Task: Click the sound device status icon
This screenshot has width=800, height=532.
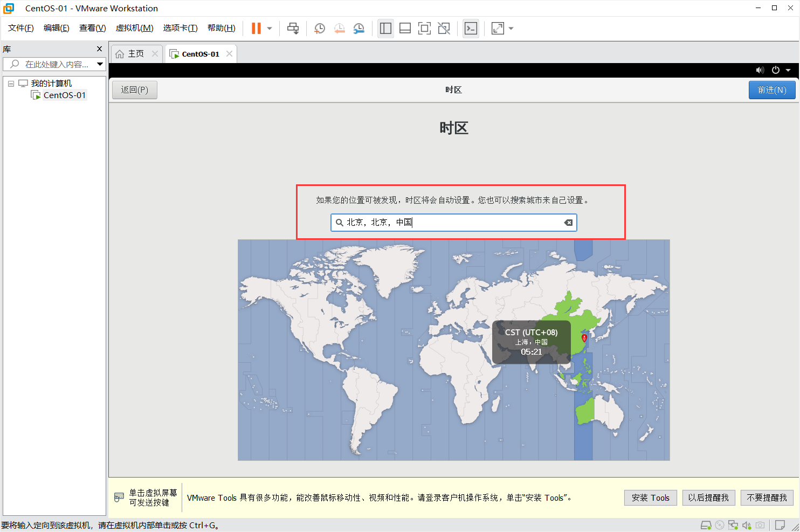Action: point(747,524)
